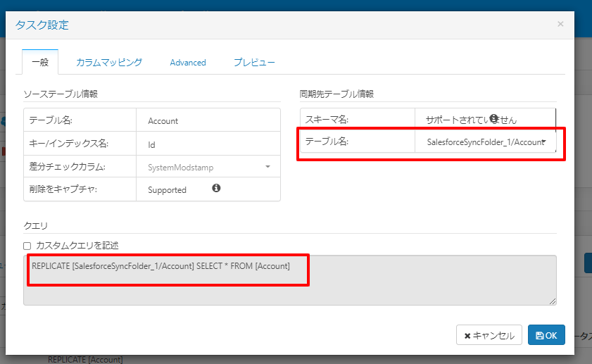Open the Advanced tab
592x364 pixels.
188,63
